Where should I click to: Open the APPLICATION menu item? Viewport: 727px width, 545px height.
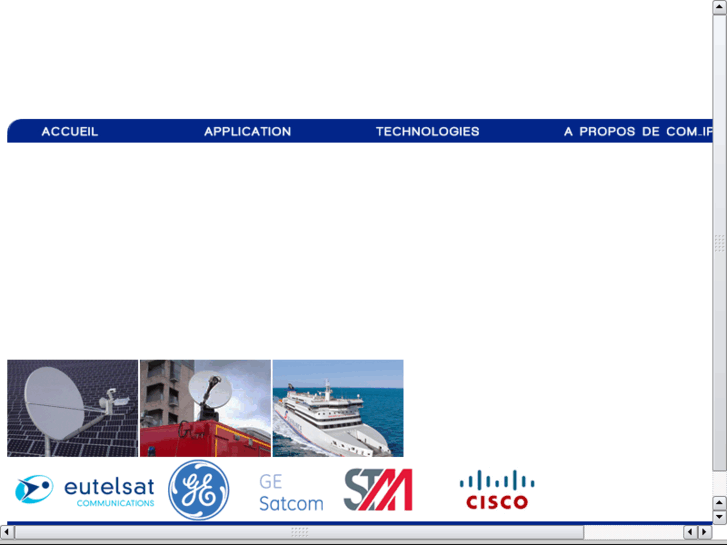(248, 132)
